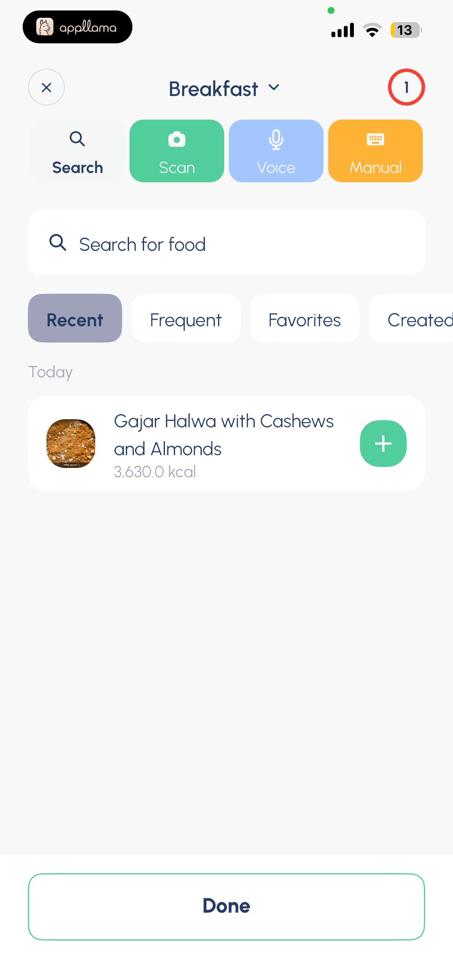Focus the Search for food field
The width and height of the screenshot is (453, 980).
[226, 243]
